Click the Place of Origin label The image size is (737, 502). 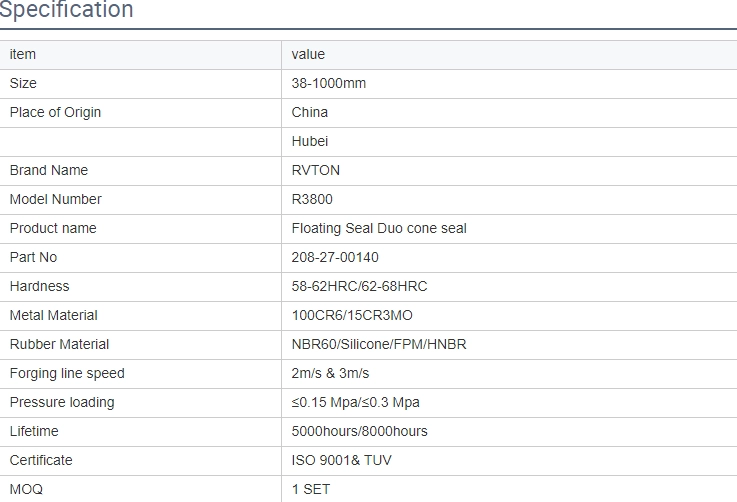[55, 112]
